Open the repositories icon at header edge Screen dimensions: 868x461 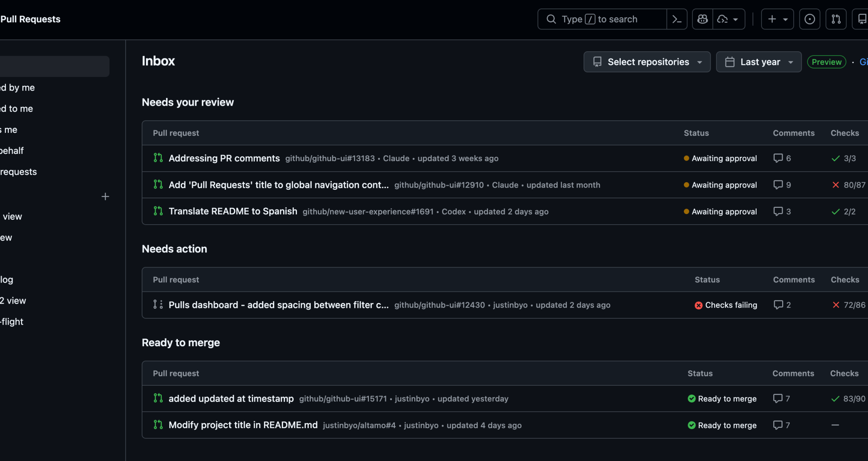[x=861, y=19]
